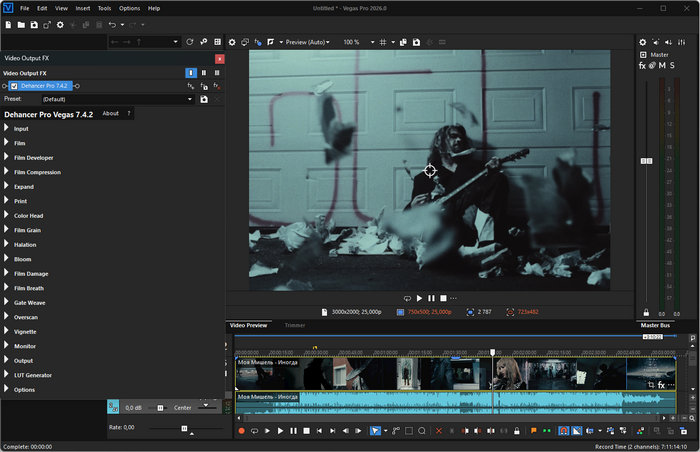700x452 pixels.
Task: Create a new project with the New icon
Action: pos(8,25)
